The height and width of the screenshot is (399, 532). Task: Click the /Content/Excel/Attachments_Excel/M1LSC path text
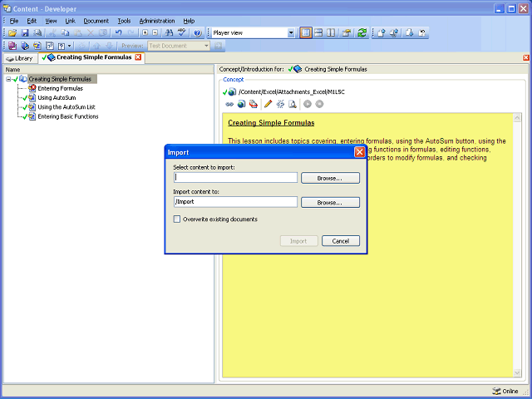292,92
